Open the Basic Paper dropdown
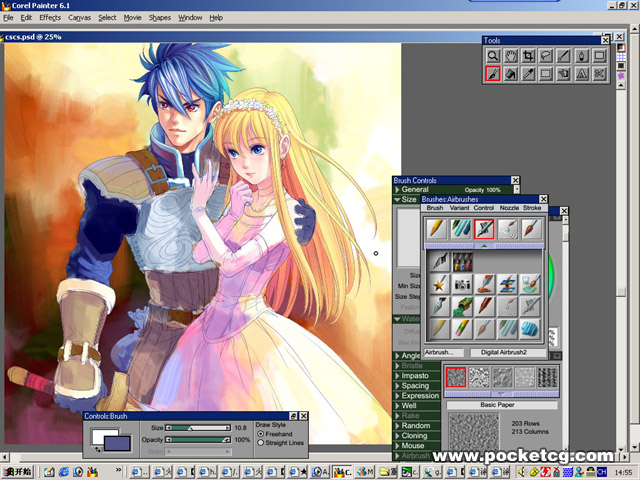This screenshot has height=480, width=640. tap(502, 405)
